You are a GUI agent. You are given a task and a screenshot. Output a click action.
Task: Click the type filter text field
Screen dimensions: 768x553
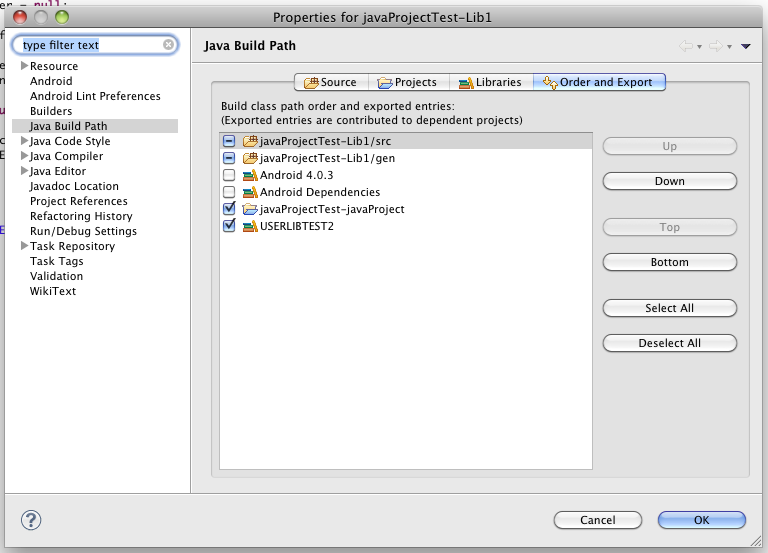95,45
